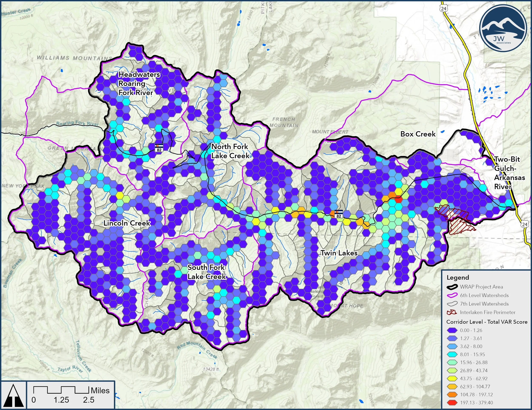This screenshot has width=532, height=410.
Task: Click the blue "Roaring Fork River" stream label
Action: pos(78,123)
